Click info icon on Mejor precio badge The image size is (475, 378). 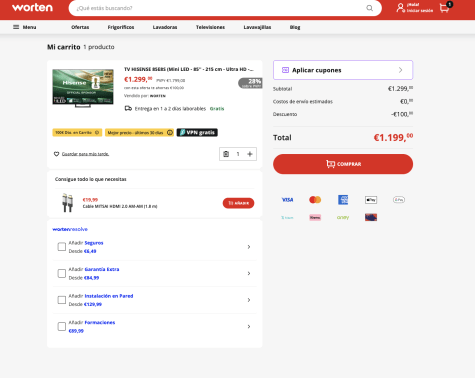(x=170, y=133)
